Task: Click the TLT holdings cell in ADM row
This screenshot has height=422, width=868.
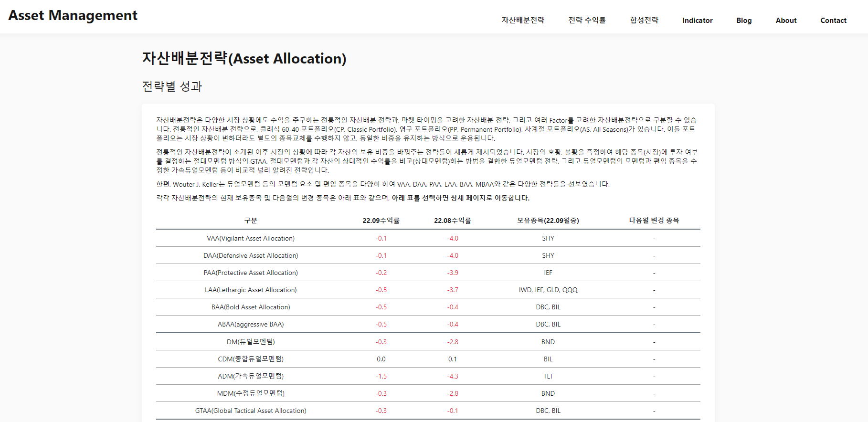Action: (548, 376)
